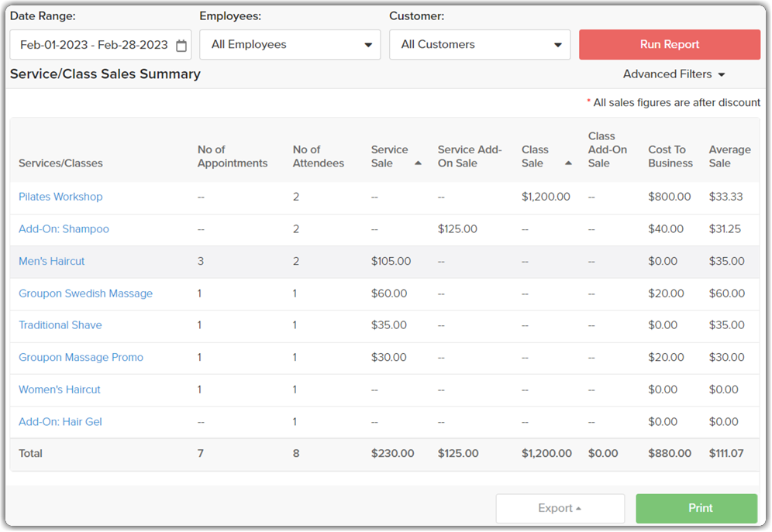Click the No of Appointments column header
The height and width of the screenshot is (532, 772).
tap(232, 156)
